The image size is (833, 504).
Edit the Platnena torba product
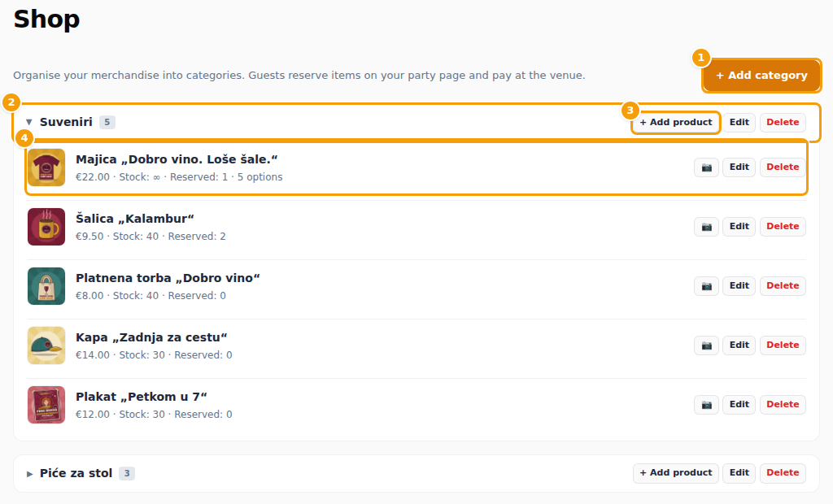tap(739, 286)
